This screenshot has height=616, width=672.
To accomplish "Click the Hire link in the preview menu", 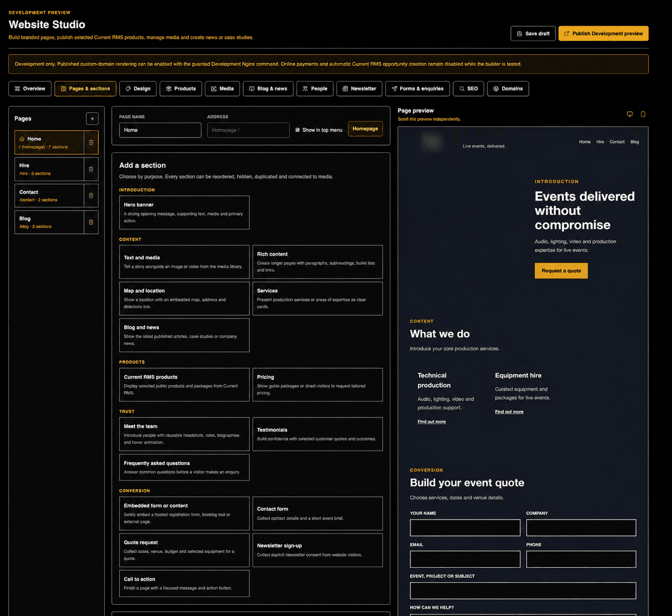I will point(600,142).
